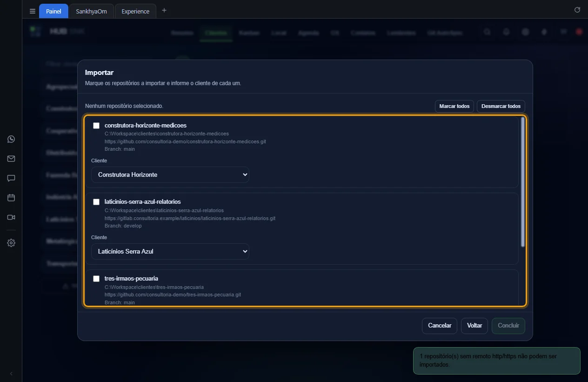
Task: Open the mail envelope icon in sidebar
Action: (11, 159)
